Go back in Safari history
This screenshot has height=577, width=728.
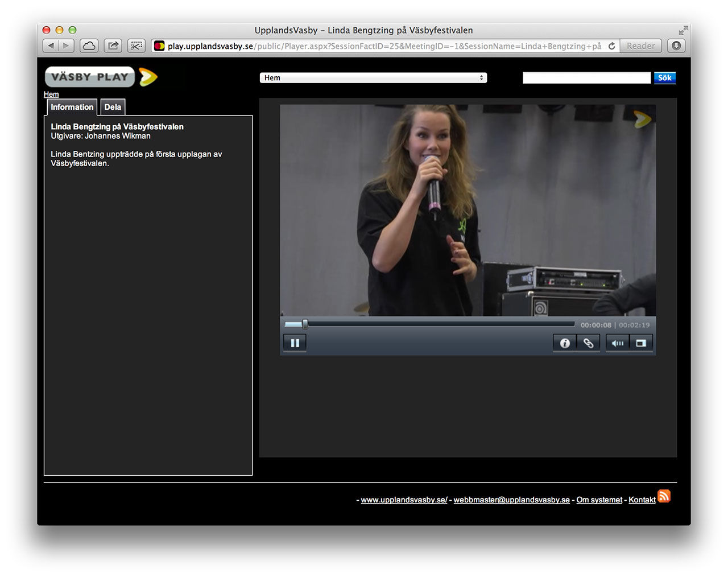[x=51, y=46]
